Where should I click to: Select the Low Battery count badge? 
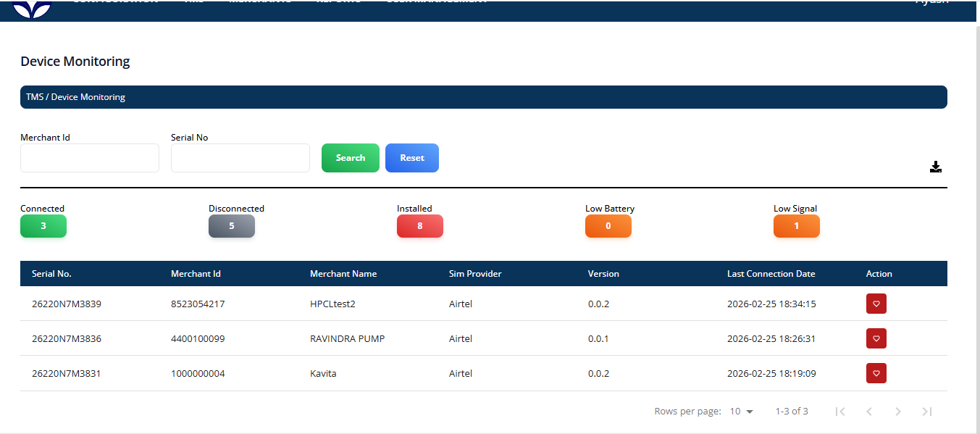coord(608,226)
